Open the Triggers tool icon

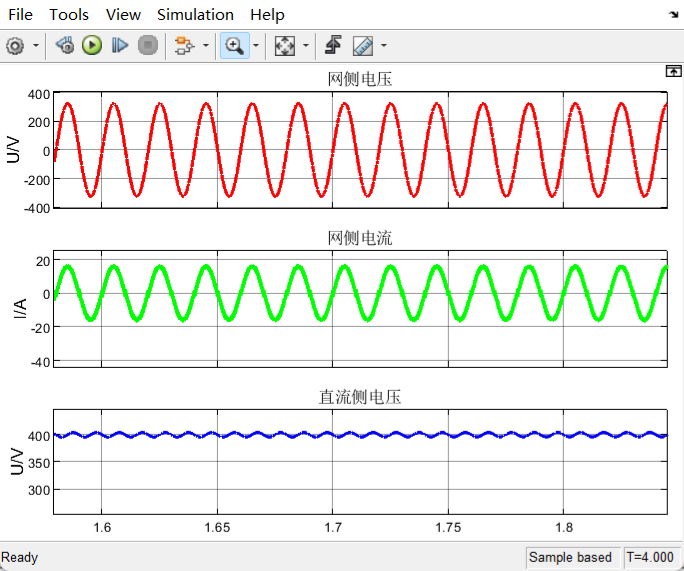pyautogui.click(x=334, y=45)
